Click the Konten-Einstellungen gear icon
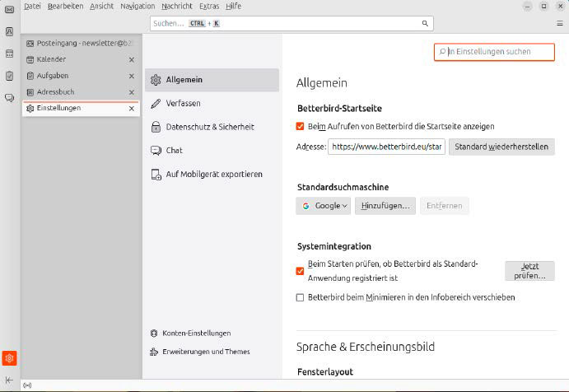This screenshot has width=569, height=392. coord(154,334)
